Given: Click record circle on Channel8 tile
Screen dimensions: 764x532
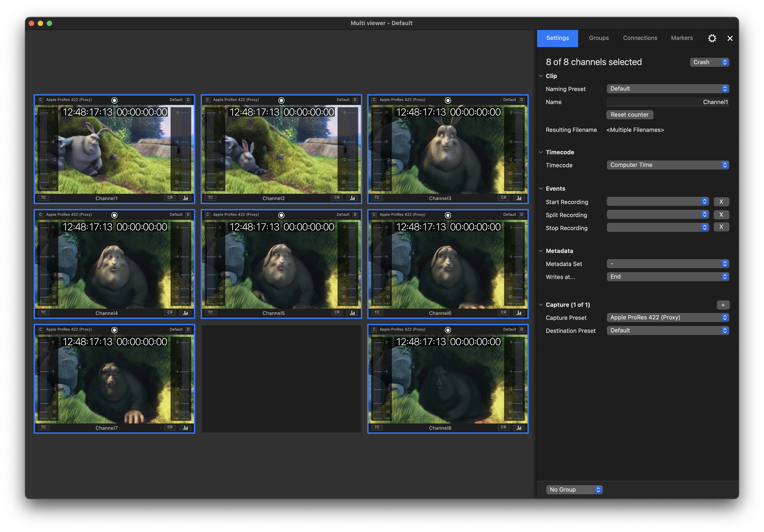Looking at the screenshot, I should tap(448, 330).
